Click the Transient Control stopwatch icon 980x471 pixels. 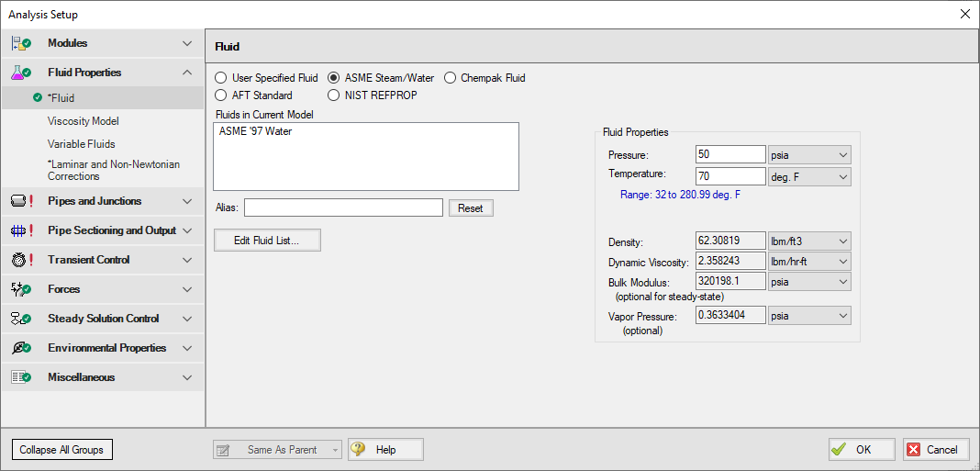(x=22, y=260)
